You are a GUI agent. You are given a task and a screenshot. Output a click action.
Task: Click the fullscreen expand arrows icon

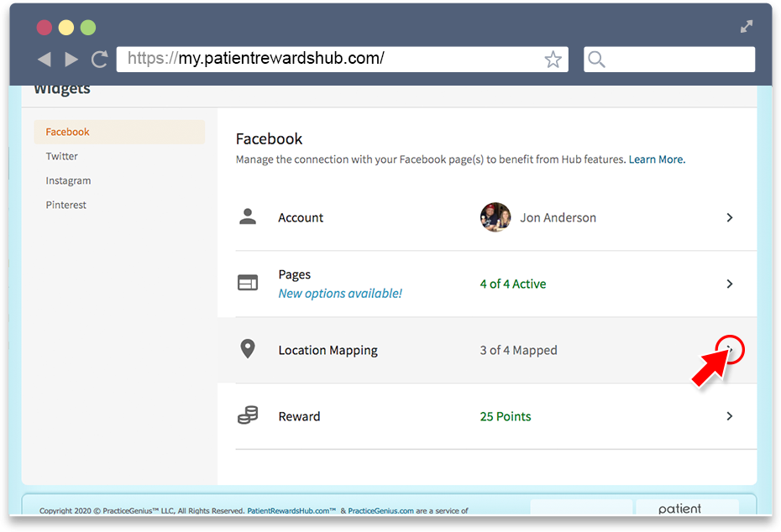tap(746, 26)
